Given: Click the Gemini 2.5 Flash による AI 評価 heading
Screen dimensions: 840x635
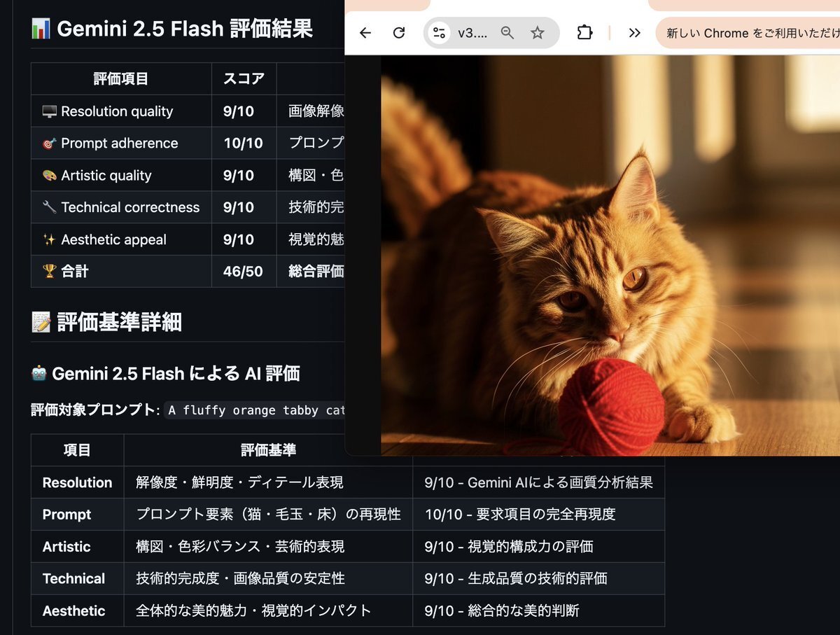Looking at the screenshot, I should tap(165, 374).
